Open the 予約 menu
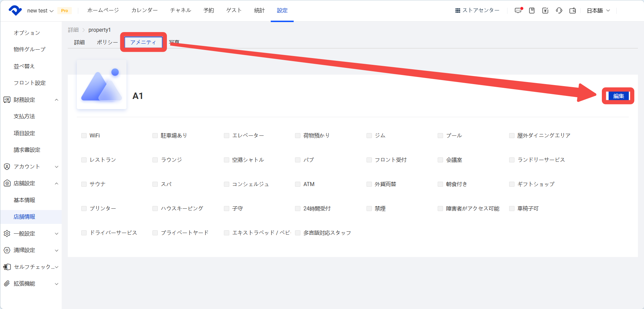The height and width of the screenshot is (309, 644). 209,10
